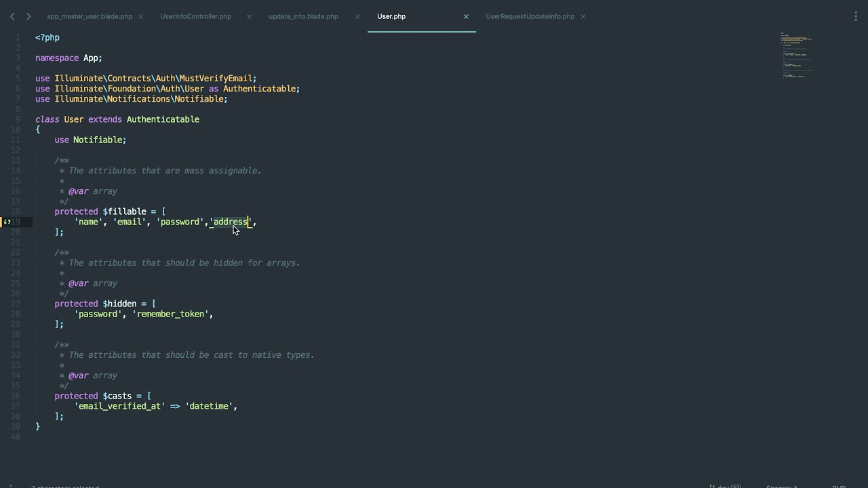The height and width of the screenshot is (488, 868).
Task: Switch to the app_master_user.blade.php tab
Action: pos(90,16)
